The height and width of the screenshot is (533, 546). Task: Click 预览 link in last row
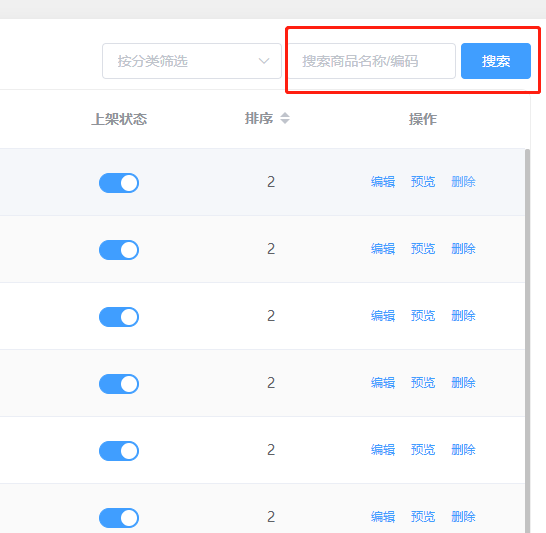click(x=423, y=517)
